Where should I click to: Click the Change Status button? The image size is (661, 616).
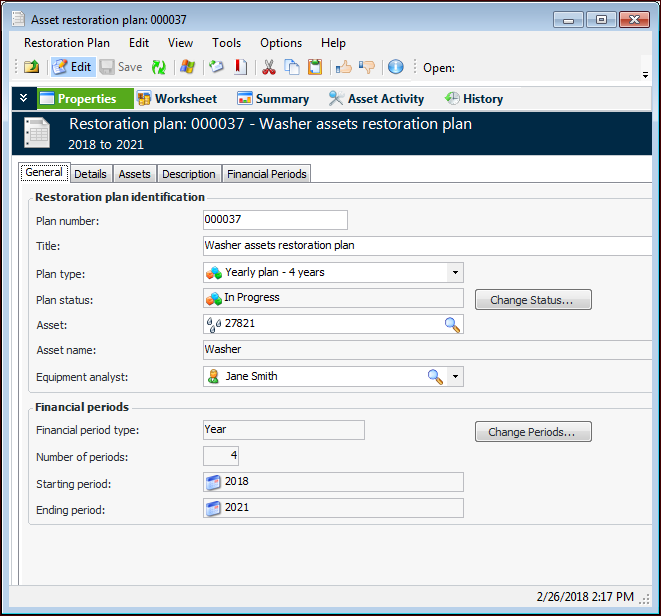coord(532,300)
